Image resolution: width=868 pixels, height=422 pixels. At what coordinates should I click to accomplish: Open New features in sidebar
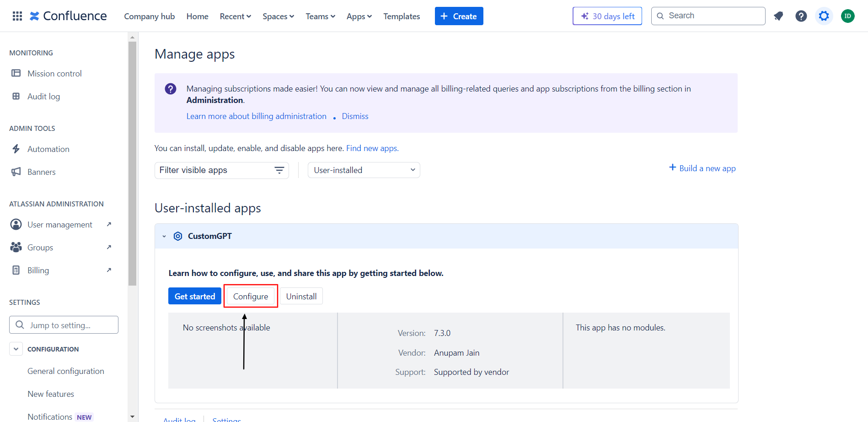(51, 394)
